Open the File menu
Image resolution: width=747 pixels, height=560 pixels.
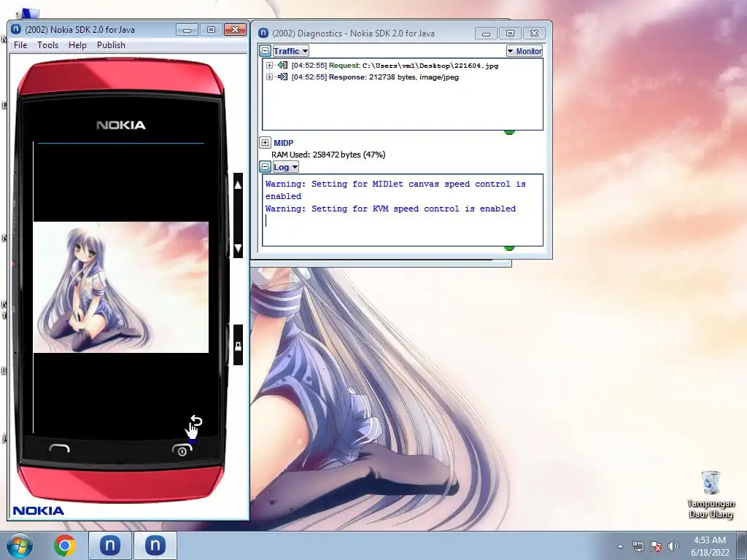20,44
